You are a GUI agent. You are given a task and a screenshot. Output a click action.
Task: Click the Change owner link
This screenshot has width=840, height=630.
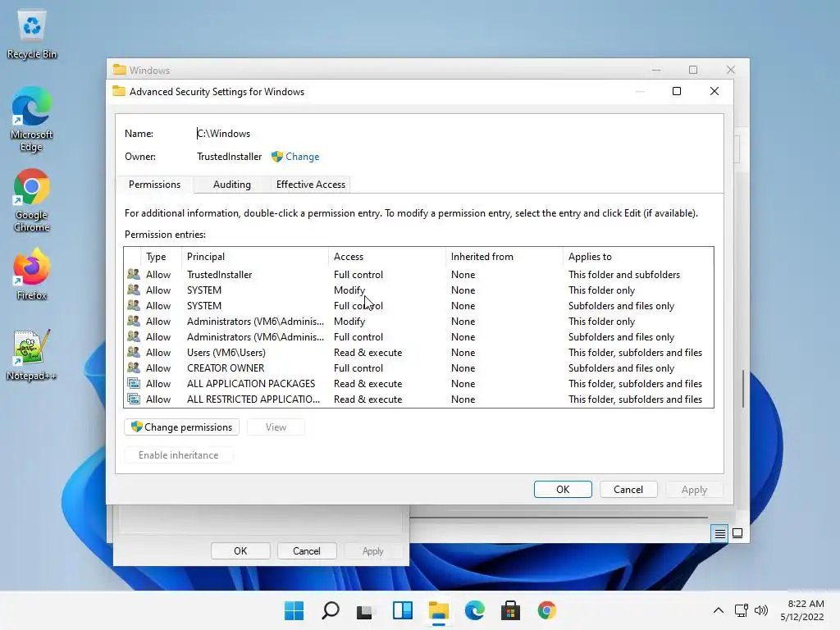(x=302, y=157)
